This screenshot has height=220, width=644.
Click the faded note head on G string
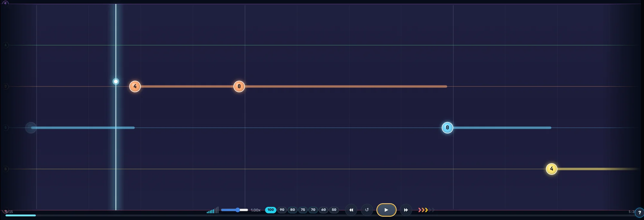click(x=31, y=128)
